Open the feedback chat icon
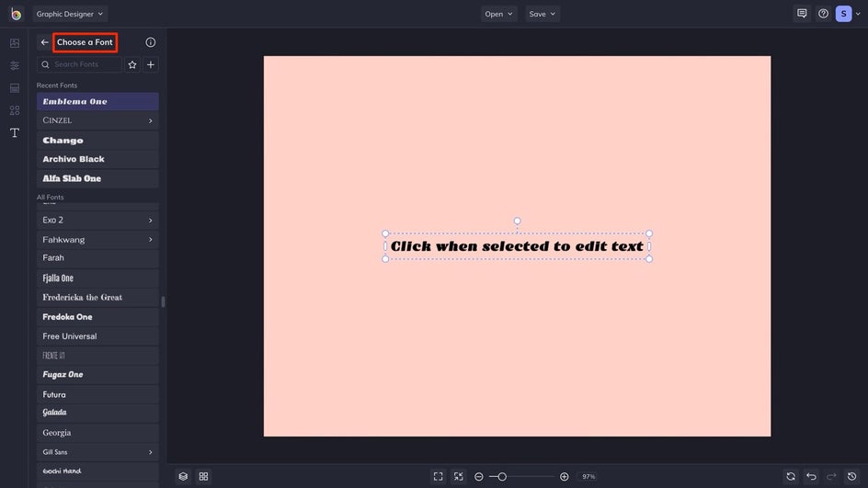 [x=802, y=14]
